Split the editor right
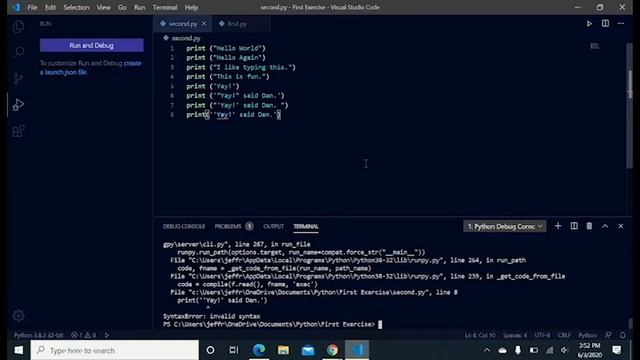 (605, 24)
